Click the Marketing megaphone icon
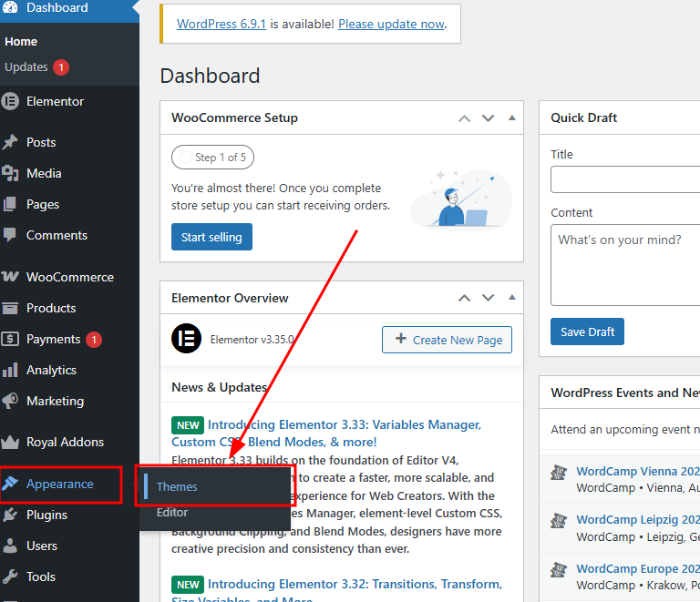The width and height of the screenshot is (700, 602). pyautogui.click(x=10, y=401)
